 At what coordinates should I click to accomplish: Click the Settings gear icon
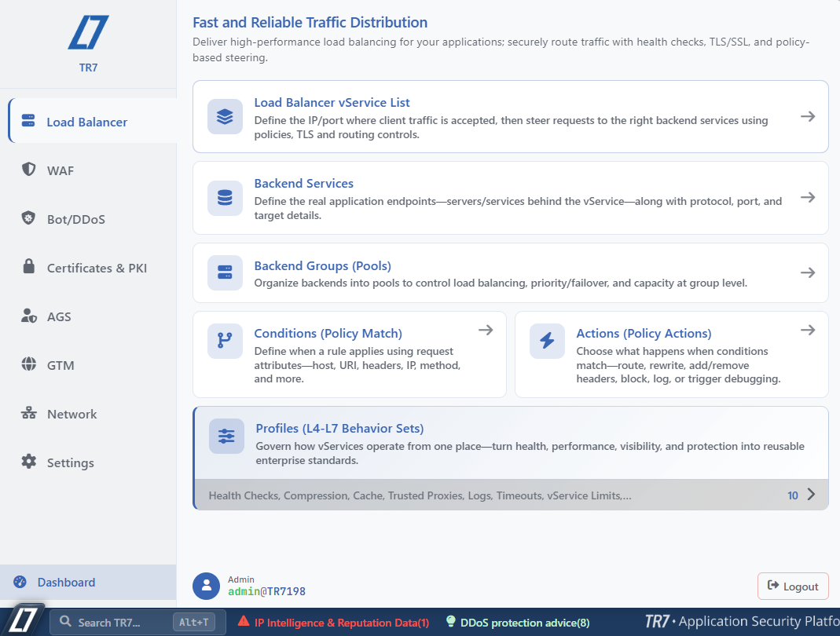coord(29,462)
